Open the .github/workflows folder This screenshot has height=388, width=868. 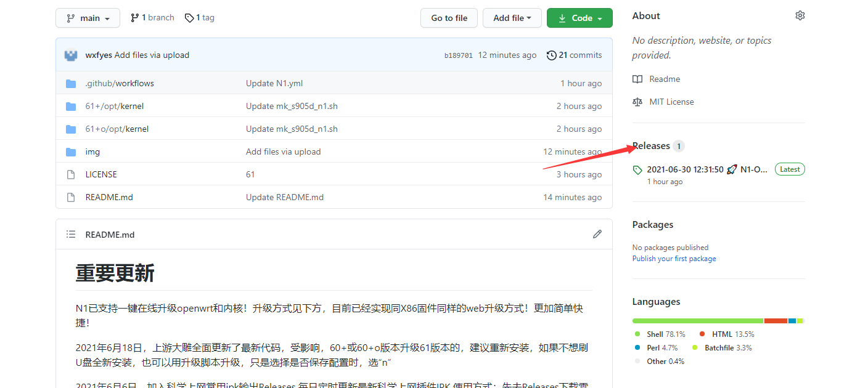click(x=120, y=83)
